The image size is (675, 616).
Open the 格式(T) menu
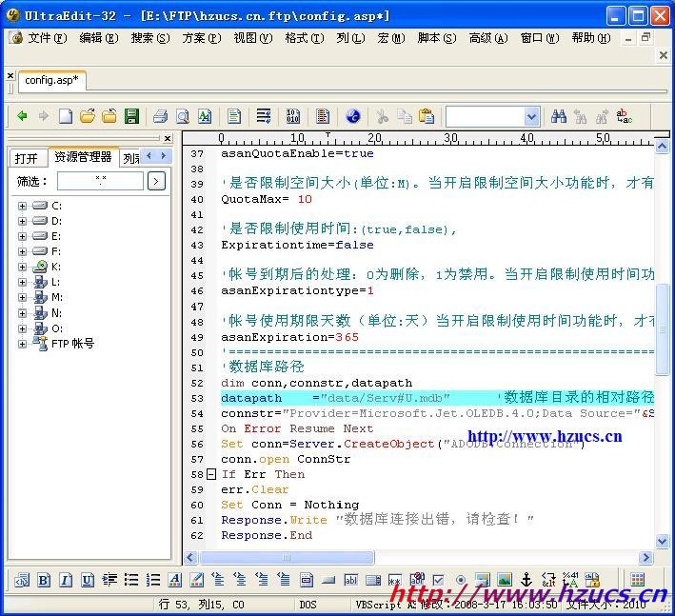tap(303, 38)
